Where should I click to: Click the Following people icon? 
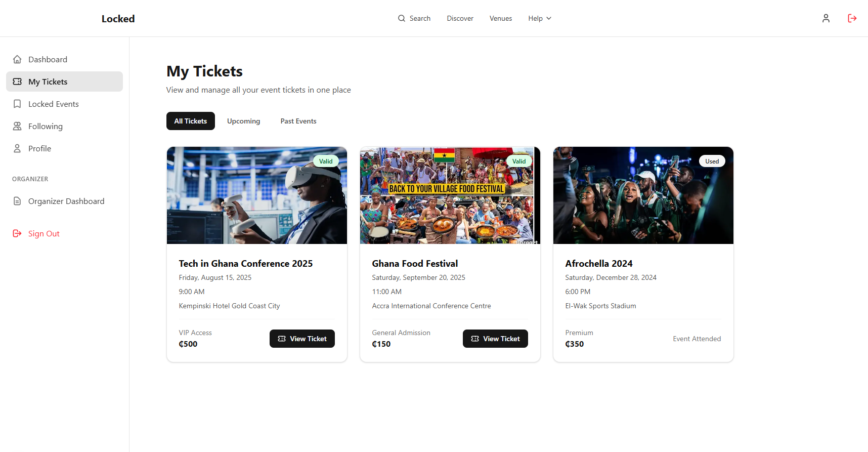[x=17, y=126]
